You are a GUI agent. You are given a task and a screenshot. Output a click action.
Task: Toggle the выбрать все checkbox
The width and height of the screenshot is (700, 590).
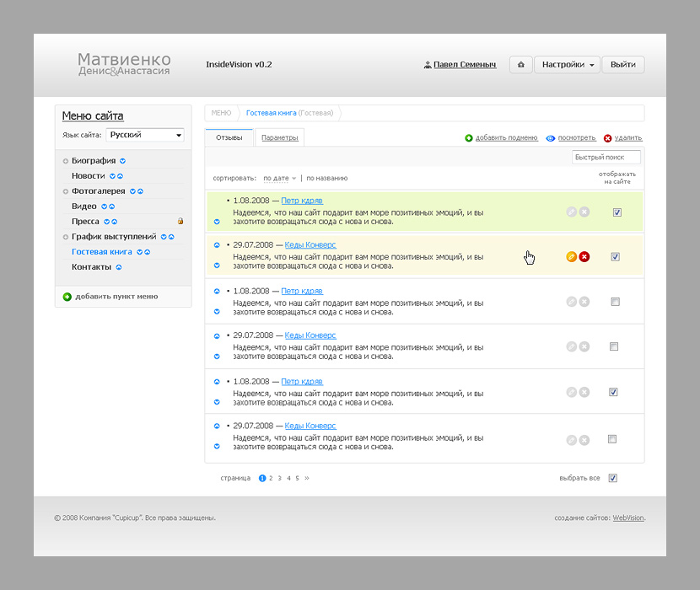[613, 478]
